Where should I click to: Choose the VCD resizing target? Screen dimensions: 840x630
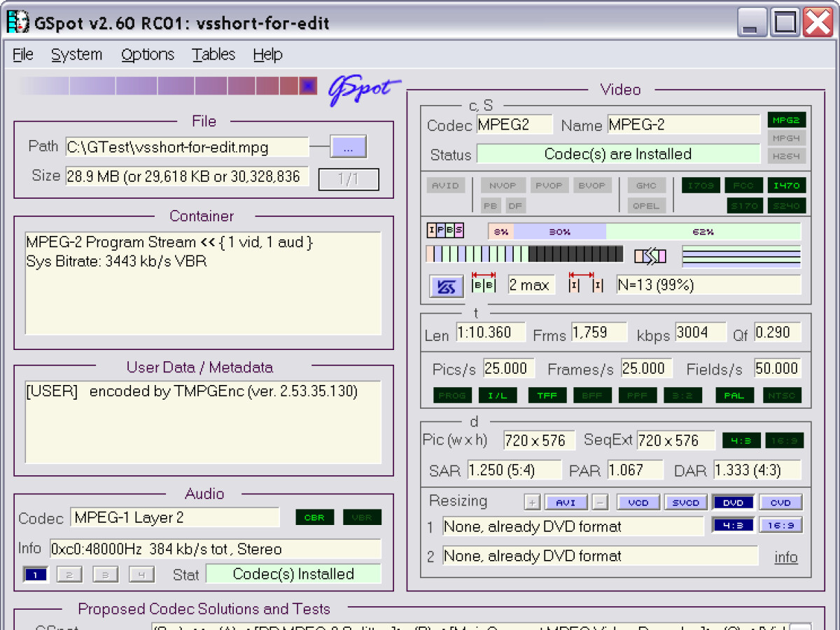coord(638,503)
